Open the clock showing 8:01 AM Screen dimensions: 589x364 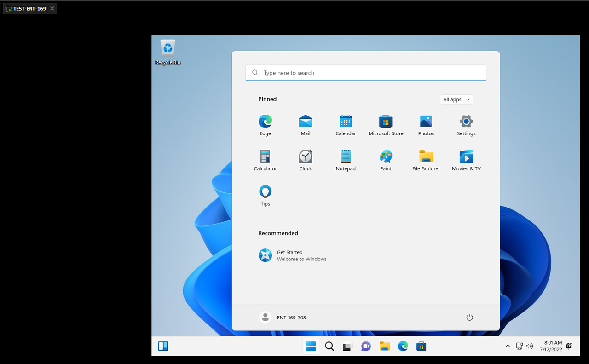click(551, 346)
